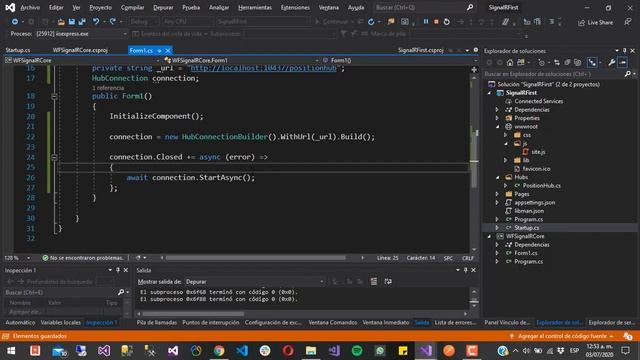Open the Depurar menu
This screenshot has height=360, width=640.
click(163, 7)
